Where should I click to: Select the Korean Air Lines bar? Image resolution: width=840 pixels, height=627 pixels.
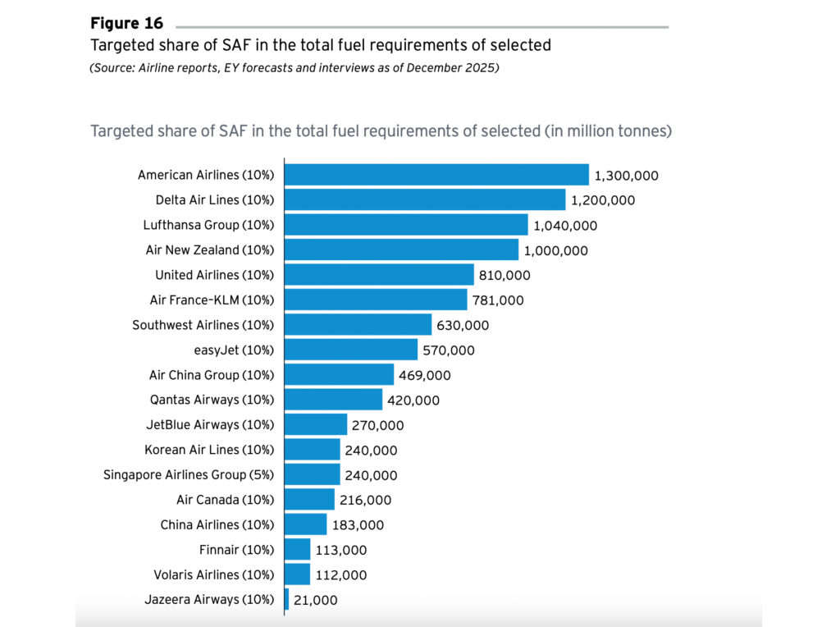[x=312, y=450]
